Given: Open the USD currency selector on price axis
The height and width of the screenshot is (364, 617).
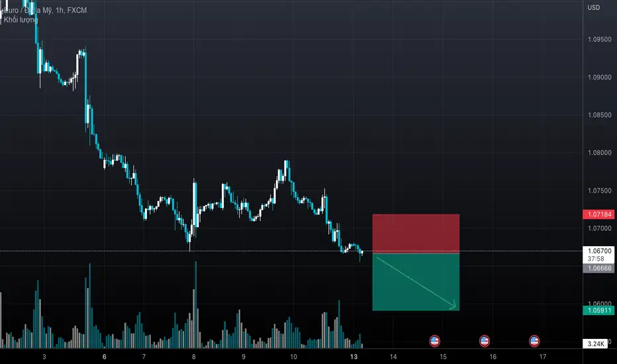Looking at the screenshot, I should pyautogui.click(x=594, y=7).
